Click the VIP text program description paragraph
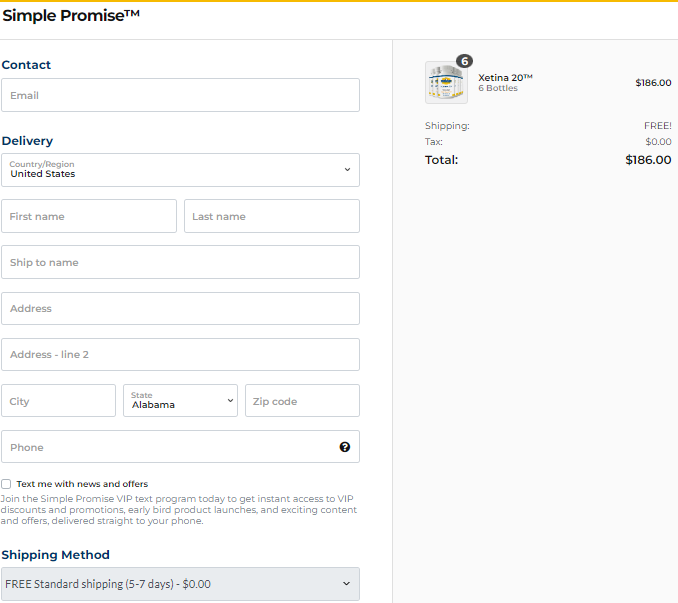This screenshot has width=678, height=603. tap(179, 510)
